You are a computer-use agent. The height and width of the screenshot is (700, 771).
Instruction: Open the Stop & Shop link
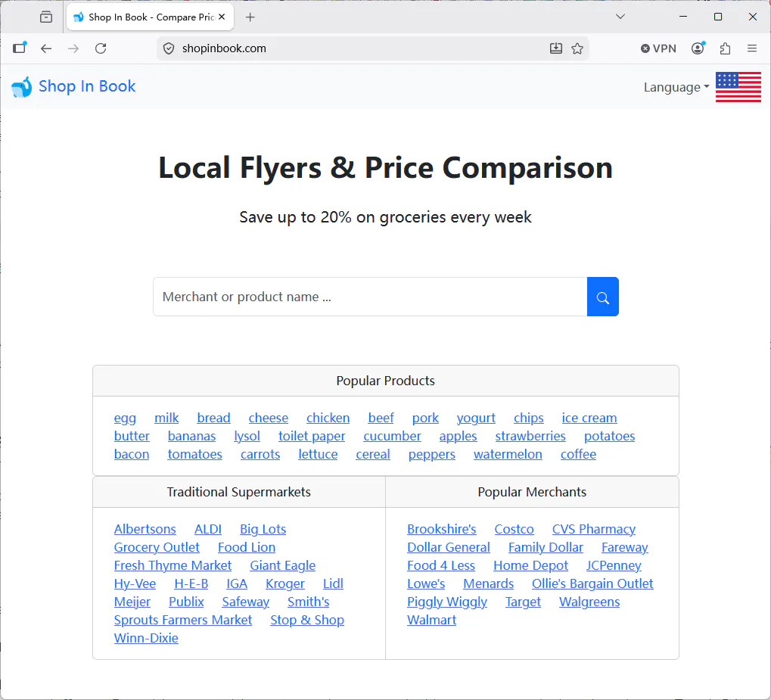307,620
